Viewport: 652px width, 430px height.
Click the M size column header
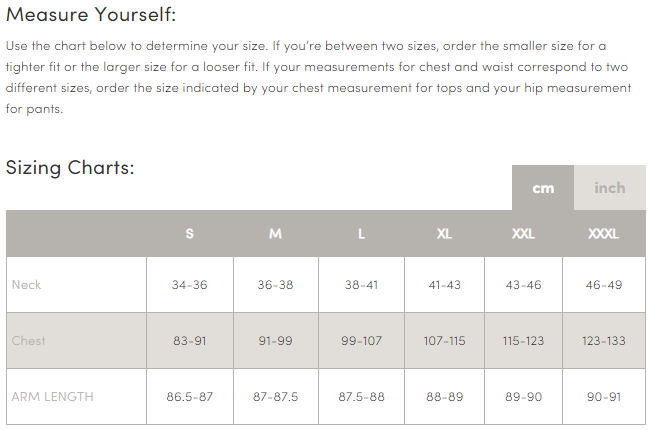tap(275, 234)
